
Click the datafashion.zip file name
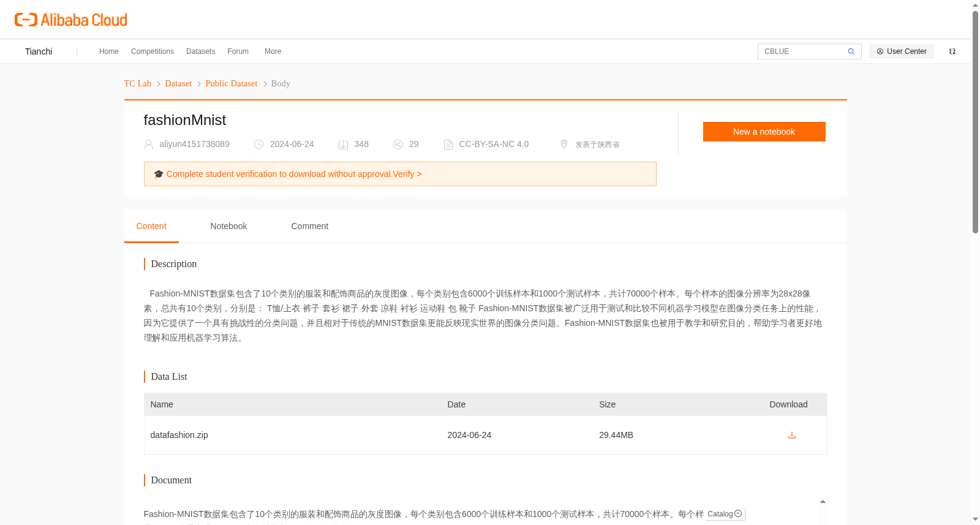tap(179, 435)
